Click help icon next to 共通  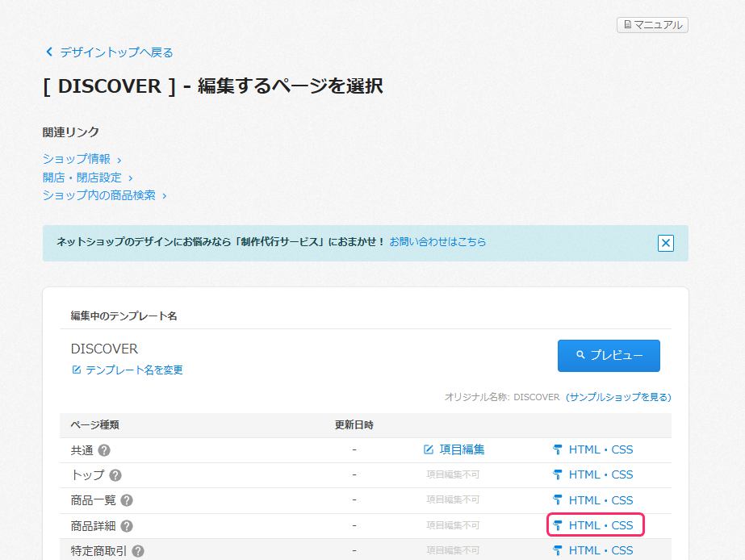click(104, 450)
